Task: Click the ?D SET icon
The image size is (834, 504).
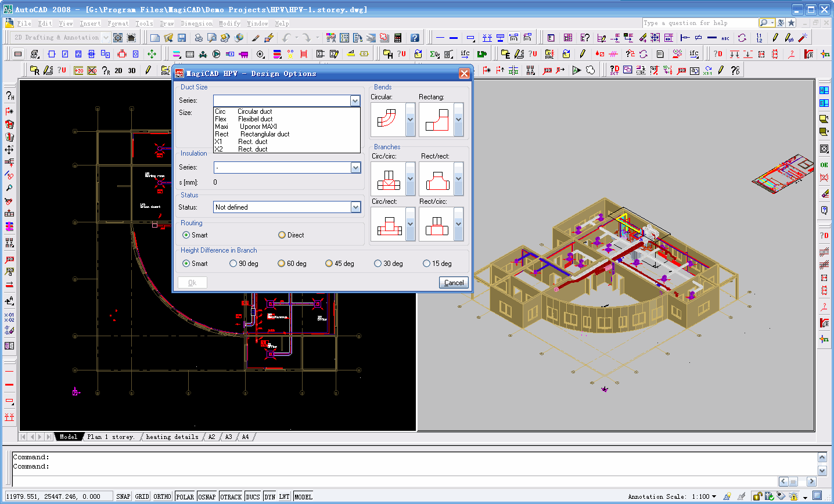Action: click(614, 70)
